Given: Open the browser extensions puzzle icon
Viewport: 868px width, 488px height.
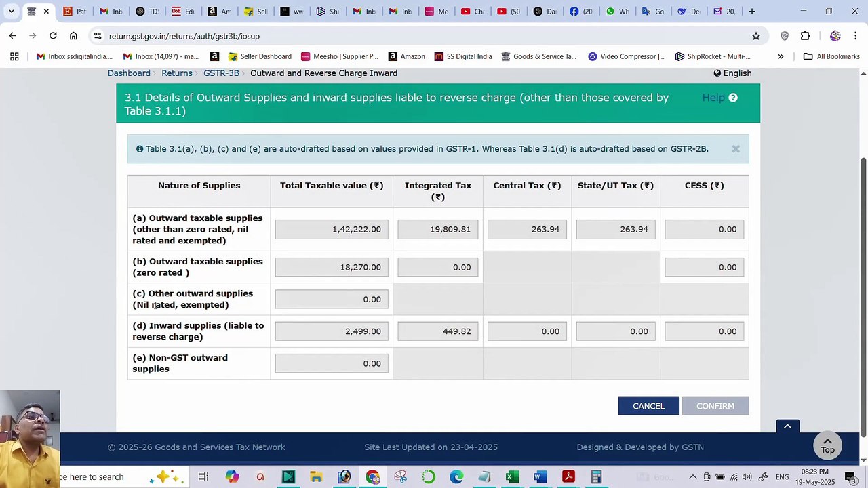Looking at the screenshot, I should click(805, 36).
